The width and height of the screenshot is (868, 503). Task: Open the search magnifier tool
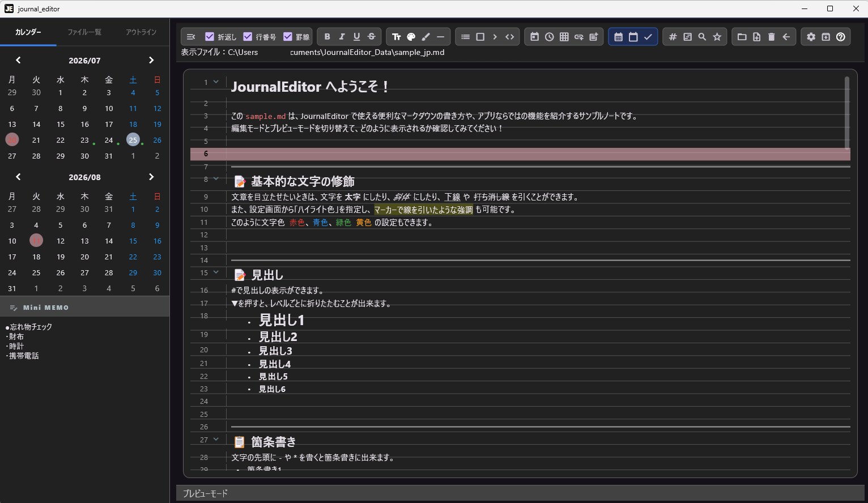tap(702, 37)
